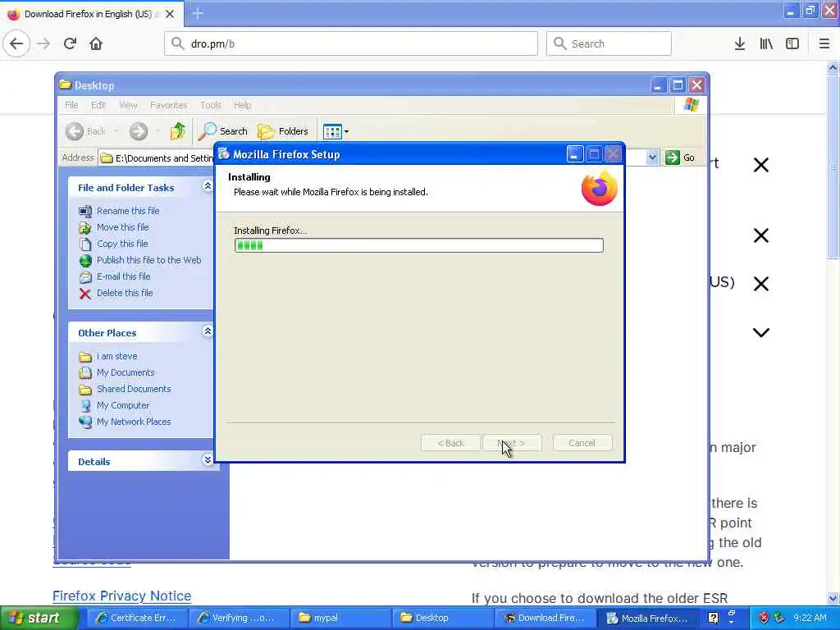840x630 pixels.
Task: Open Explorer Views dropdown
Action: pyautogui.click(x=336, y=131)
